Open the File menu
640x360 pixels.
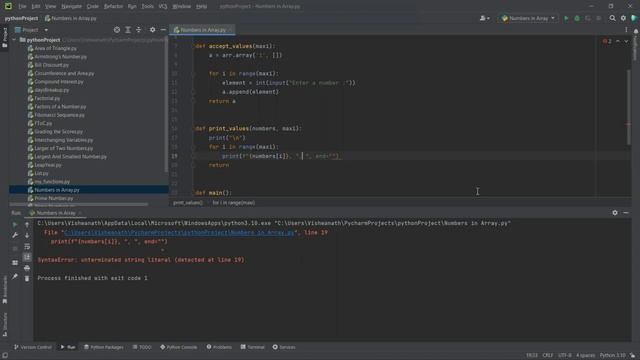point(22,7)
